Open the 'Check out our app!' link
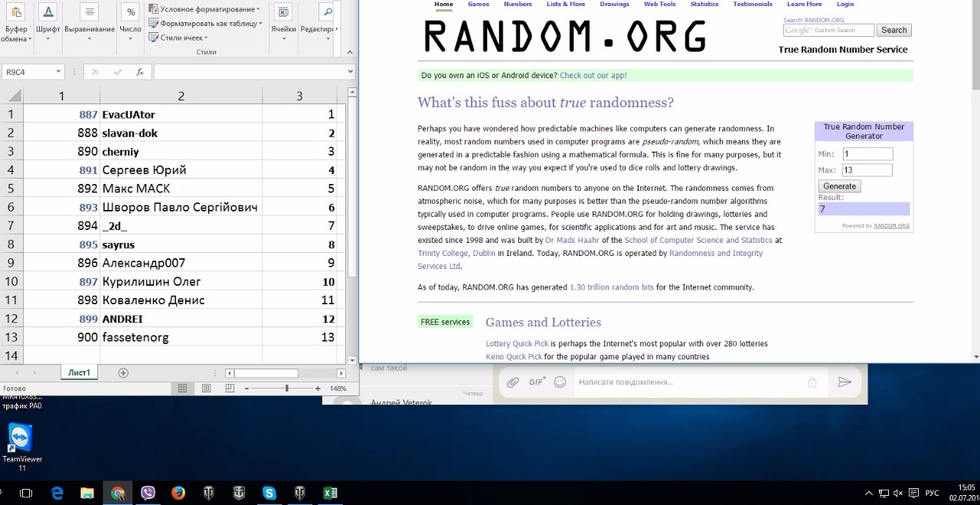 point(593,76)
